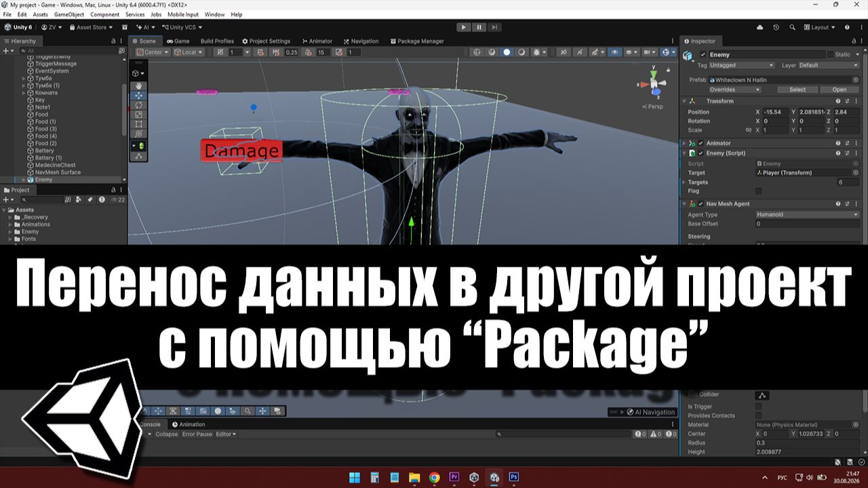Select the Scale tool

tap(139, 115)
